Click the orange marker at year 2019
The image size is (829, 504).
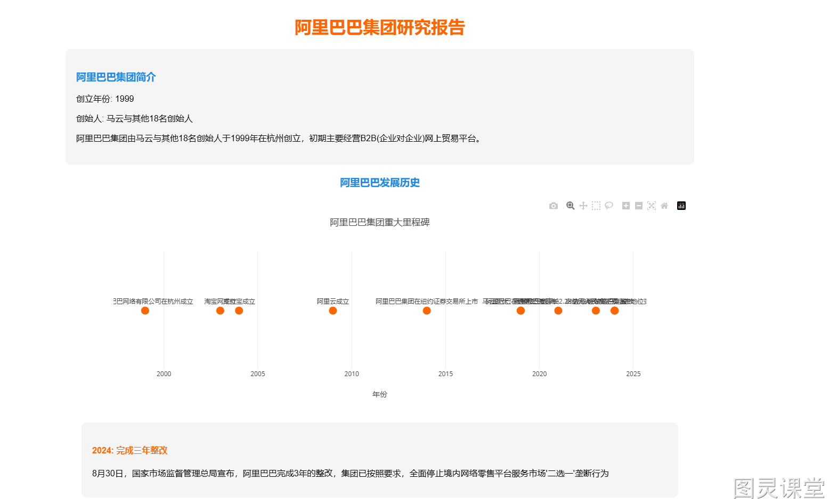coord(521,311)
